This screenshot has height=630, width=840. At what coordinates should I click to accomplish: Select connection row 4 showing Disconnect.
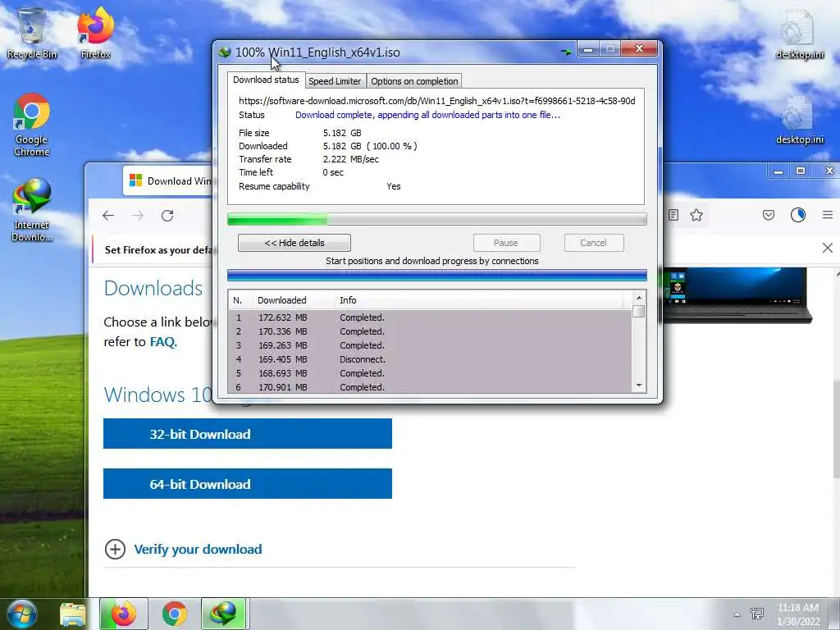click(430, 359)
